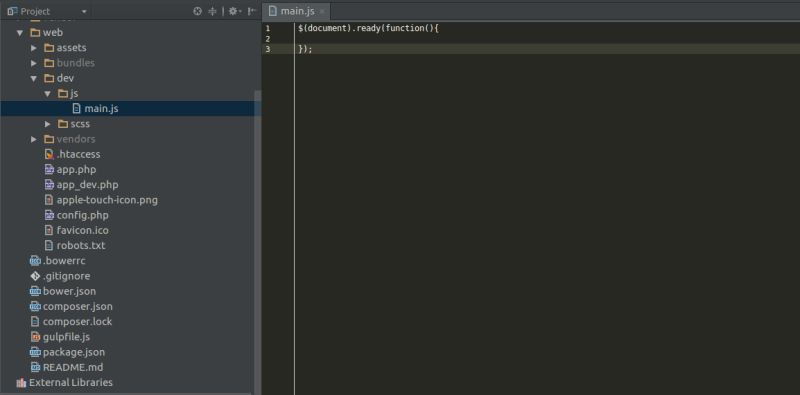Select the js folder icon
The width and height of the screenshot is (800, 395).
tap(63, 94)
